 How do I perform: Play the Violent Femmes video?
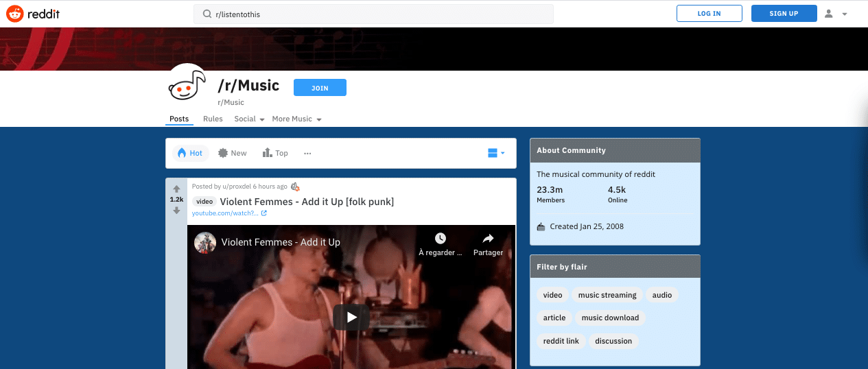tap(351, 317)
